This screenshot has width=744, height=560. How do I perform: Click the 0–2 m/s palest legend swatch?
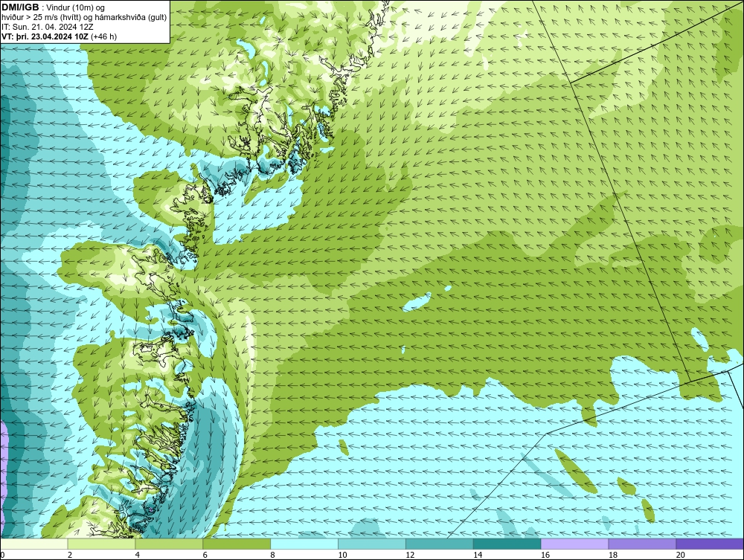[34, 544]
